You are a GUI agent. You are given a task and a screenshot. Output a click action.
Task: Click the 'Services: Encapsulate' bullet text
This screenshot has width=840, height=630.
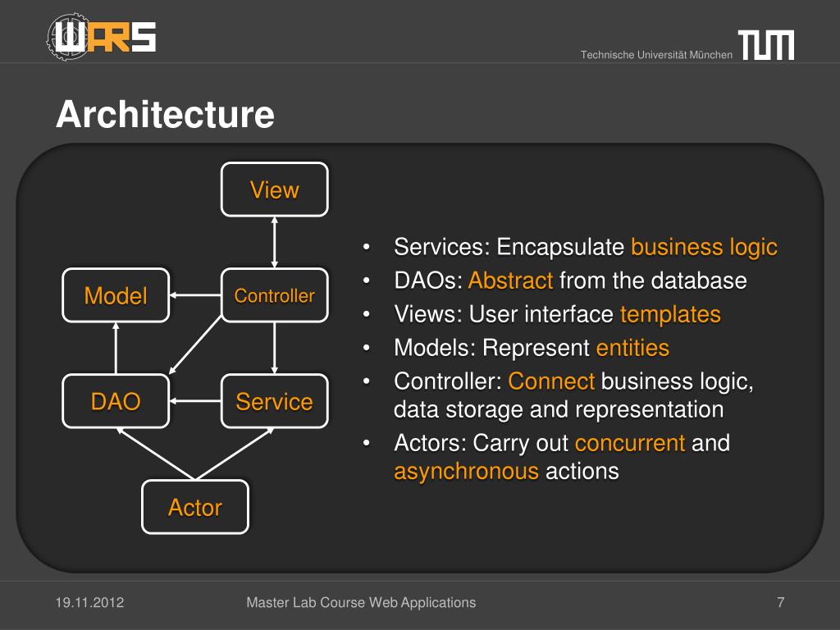click(509, 247)
